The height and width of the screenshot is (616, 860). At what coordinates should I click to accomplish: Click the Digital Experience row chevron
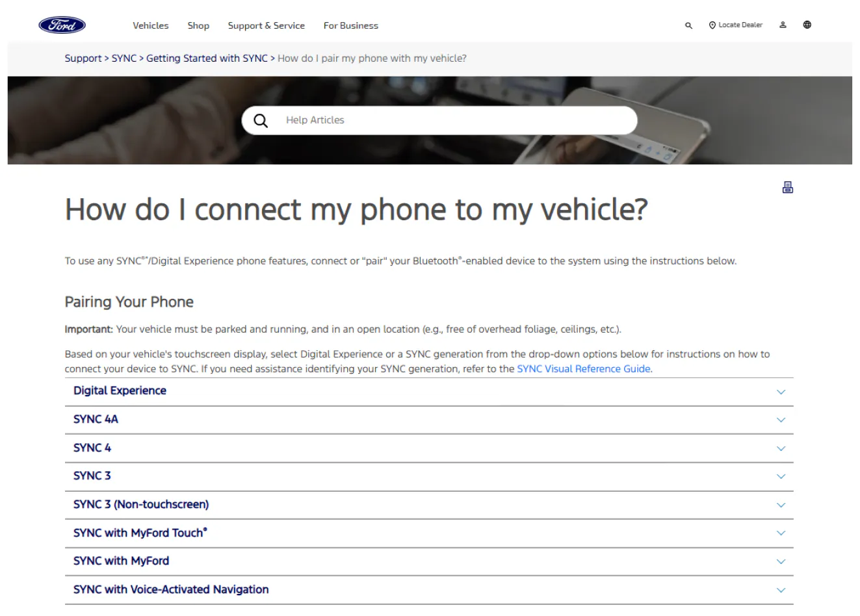[x=781, y=392]
